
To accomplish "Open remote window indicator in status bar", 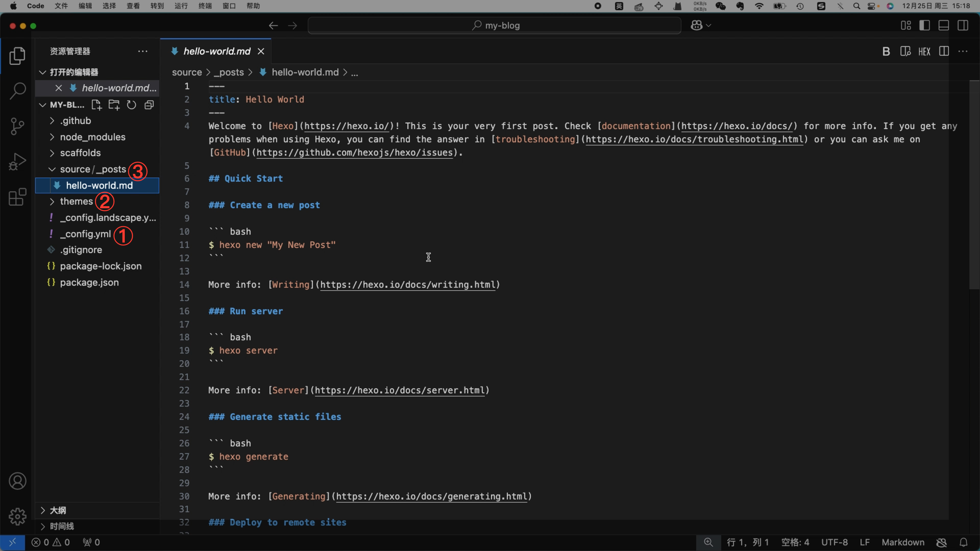I will click(13, 542).
